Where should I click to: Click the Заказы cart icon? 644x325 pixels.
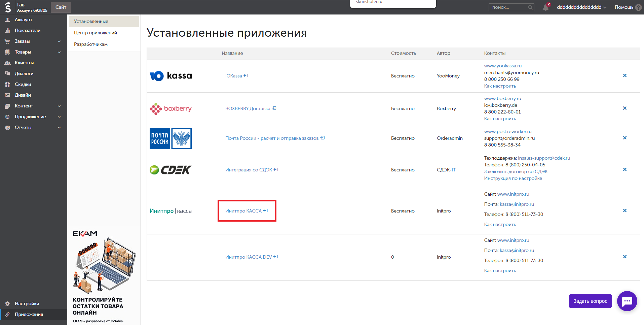7,41
